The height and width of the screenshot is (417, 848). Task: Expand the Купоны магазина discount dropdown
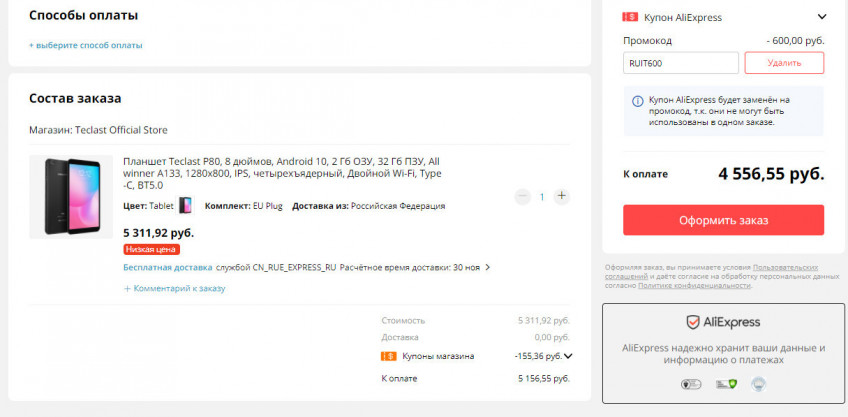(568, 356)
